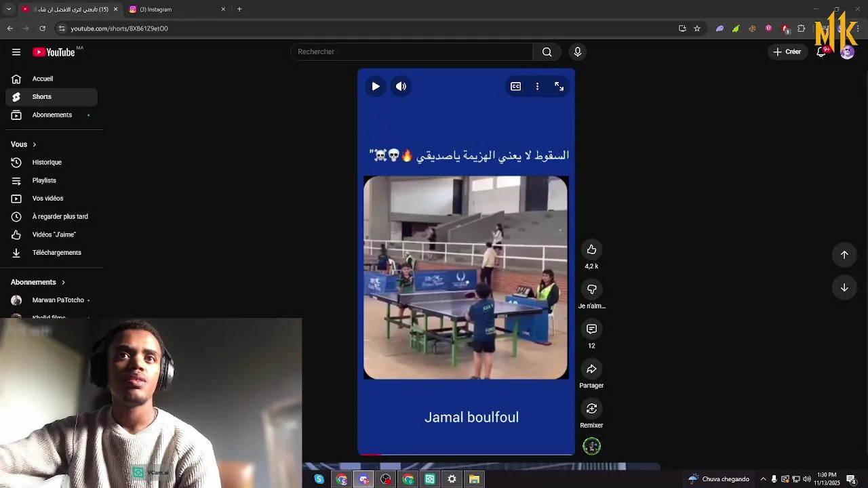Open Vidéos "J'aime" in the sidebar

52,235
